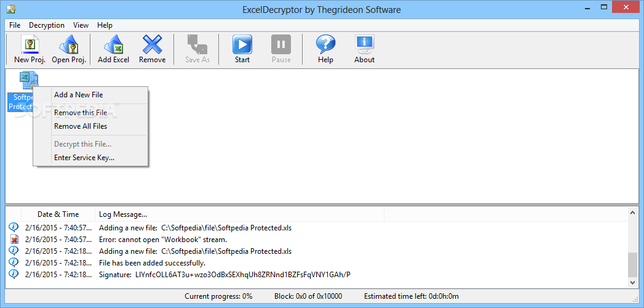Click info icon beside the 7:42:18 'Adding a new file' entry
Viewport: 644px width, 308px height.
(x=14, y=251)
